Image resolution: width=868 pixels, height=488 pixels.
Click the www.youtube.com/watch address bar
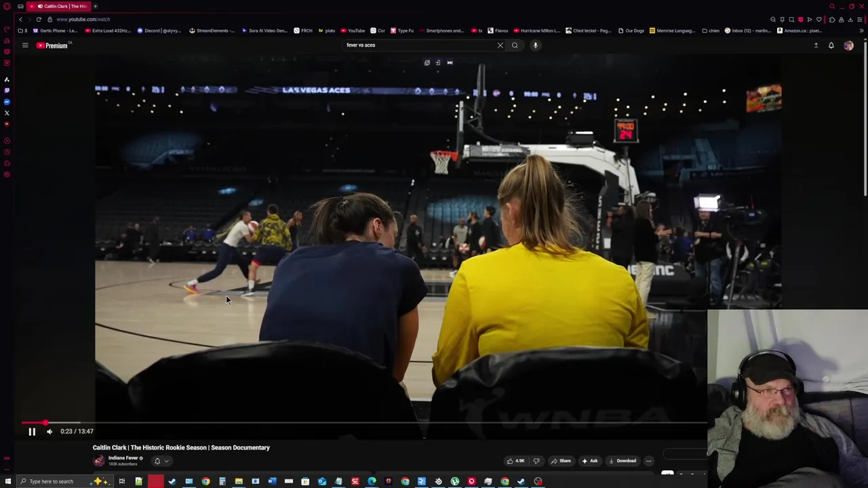[x=83, y=19]
